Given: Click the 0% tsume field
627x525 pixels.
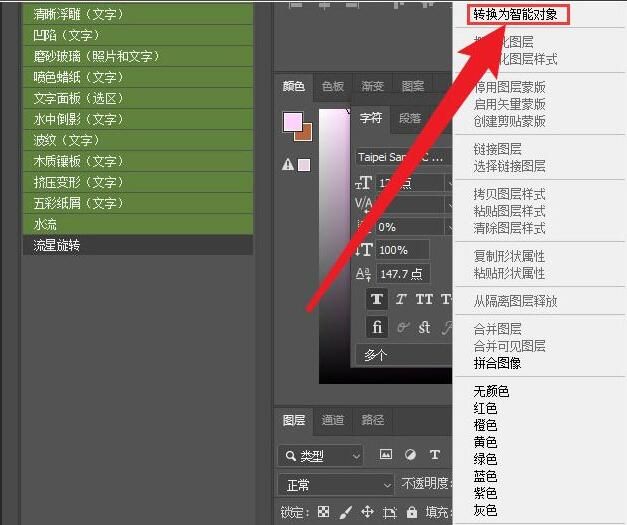Looking at the screenshot, I should [409, 227].
